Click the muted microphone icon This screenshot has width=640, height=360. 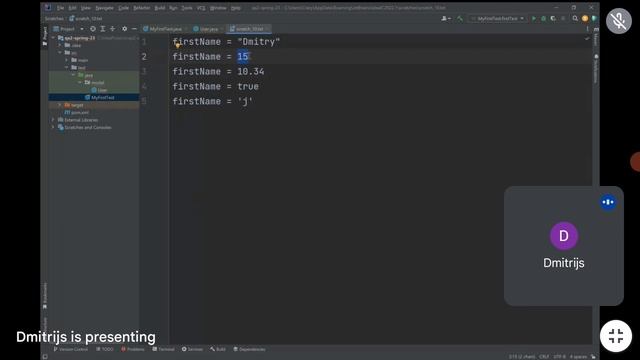pyautogui.click(x=619, y=20)
